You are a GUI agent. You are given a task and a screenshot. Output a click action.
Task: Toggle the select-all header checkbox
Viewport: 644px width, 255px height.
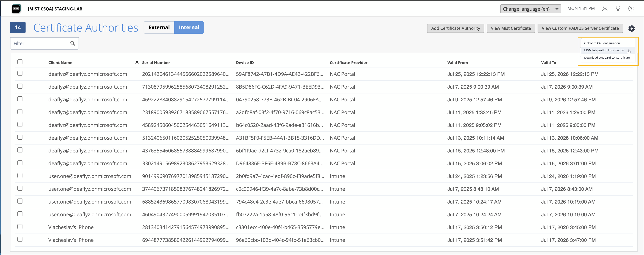point(20,62)
